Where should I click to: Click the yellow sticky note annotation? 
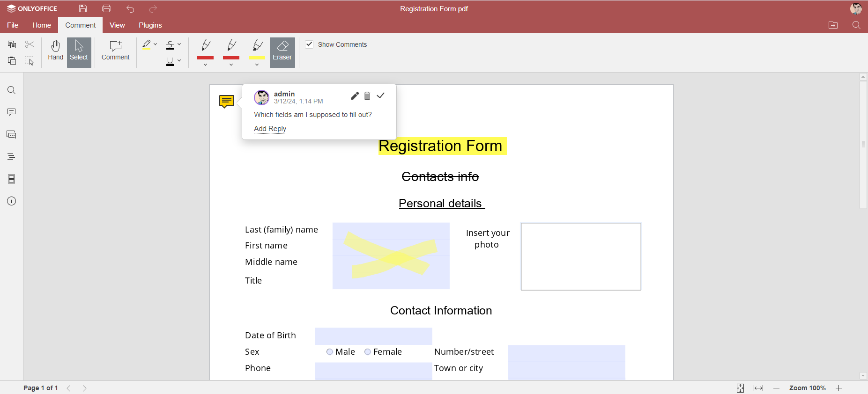point(226,101)
